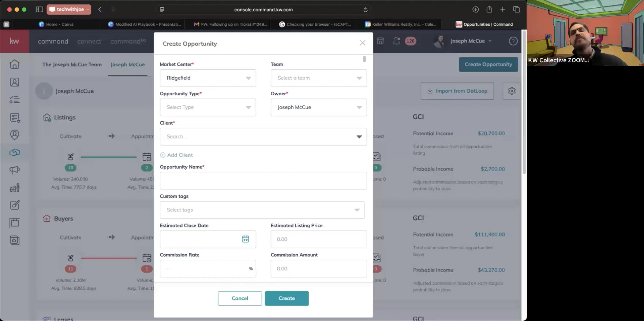Open the Designs pencil sidebar icon
This screenshot has height=321, width=644.
tap(15, 205)
